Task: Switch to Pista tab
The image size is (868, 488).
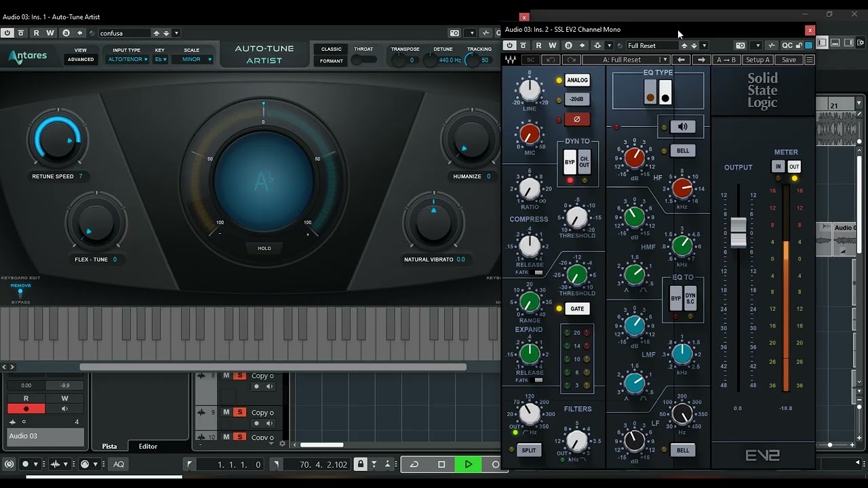Action: coord(109,446)
